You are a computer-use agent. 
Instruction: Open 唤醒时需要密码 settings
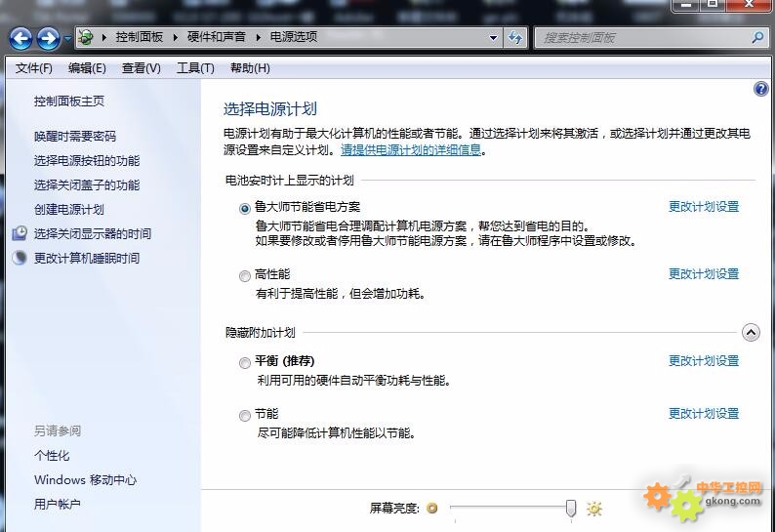click(75, 136)
